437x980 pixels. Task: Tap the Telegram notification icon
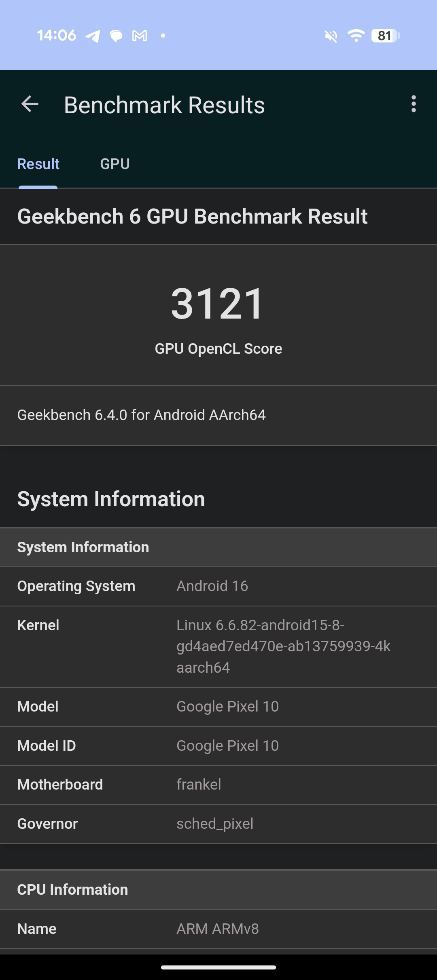93,36
